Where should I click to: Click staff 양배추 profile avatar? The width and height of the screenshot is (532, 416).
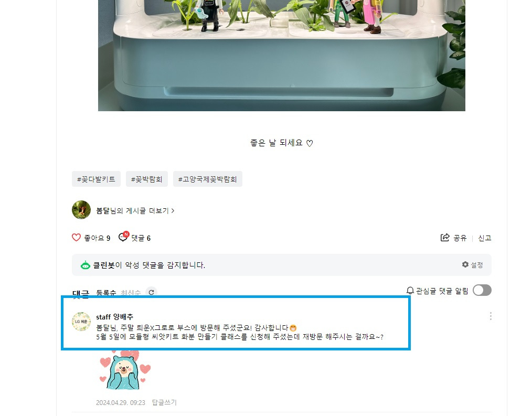[81, 322]
